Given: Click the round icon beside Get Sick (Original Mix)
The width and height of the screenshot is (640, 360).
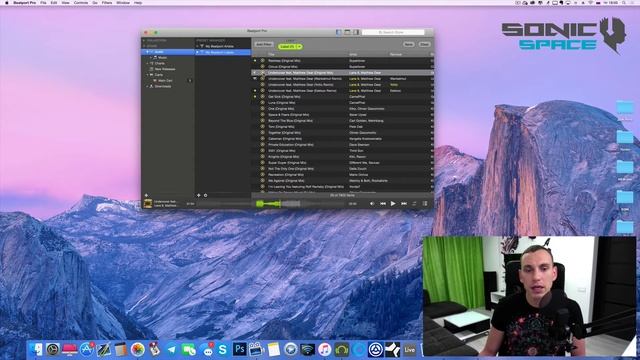Looking at the screenshot, I should (x=262, y=97).
